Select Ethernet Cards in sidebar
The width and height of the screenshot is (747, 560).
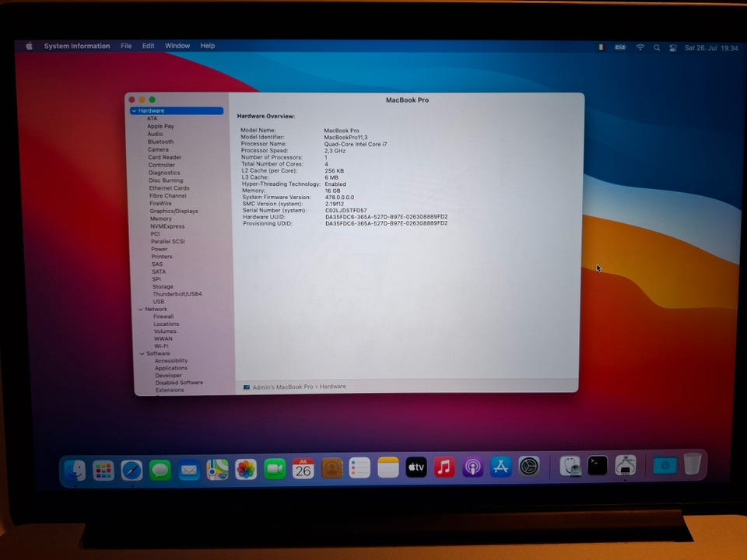click(169, 188)
